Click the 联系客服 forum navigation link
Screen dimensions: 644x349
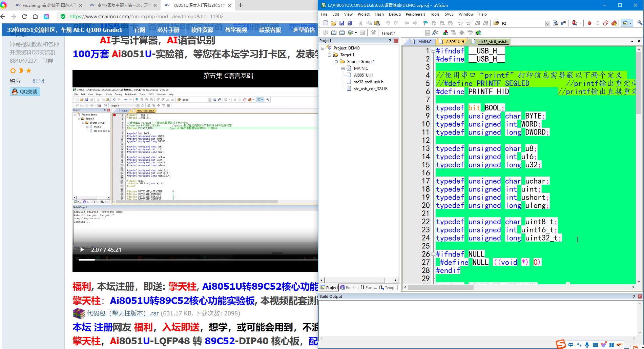coord(270,30)
